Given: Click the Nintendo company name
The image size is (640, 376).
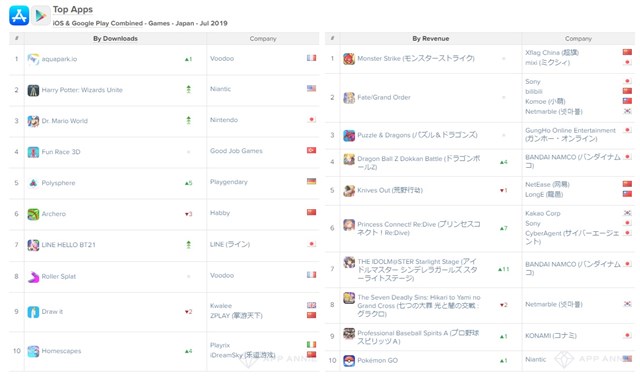Looking at the screenshot, I should click(224, 120).
